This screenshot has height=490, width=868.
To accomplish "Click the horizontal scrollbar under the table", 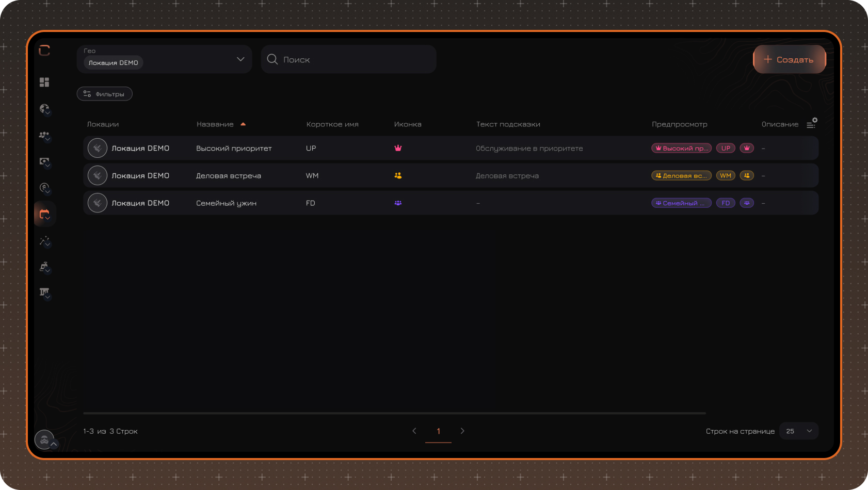I will pos(394,413).
